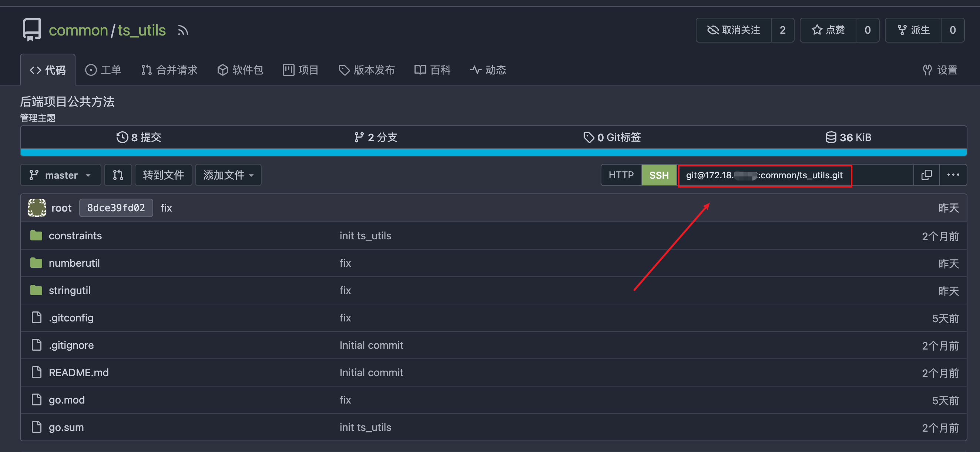Click init ts_utils message on constraints row

pyautogui.click(x=365, y=236)
